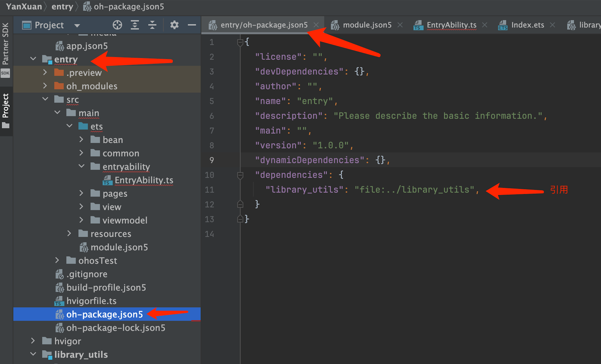Click the Collapse All toolbar icon
601x364 pixels.
click(x=152, y=25)
